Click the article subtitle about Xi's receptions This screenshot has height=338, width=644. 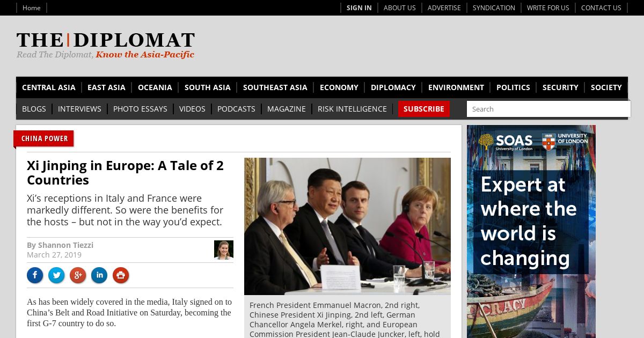tap(125, 210)
